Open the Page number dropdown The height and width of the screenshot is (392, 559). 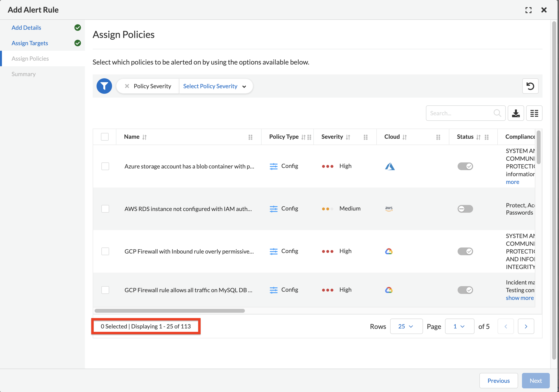coord(459,326)
